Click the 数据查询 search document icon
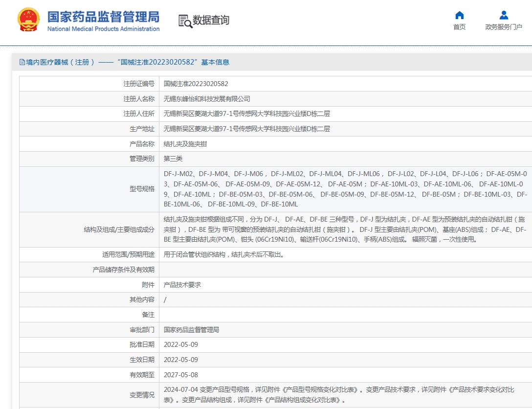532x409 pixels. [x=185, y=21]
